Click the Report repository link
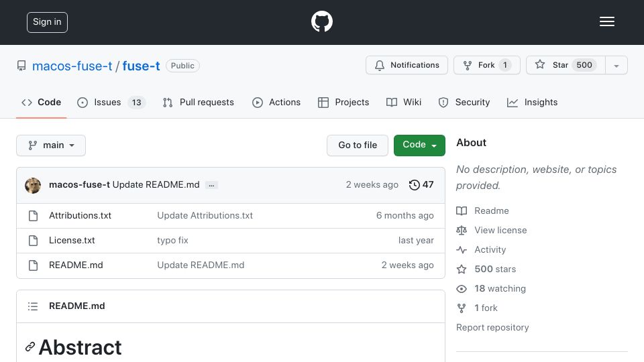644x362 pixels. coord(492,328)
